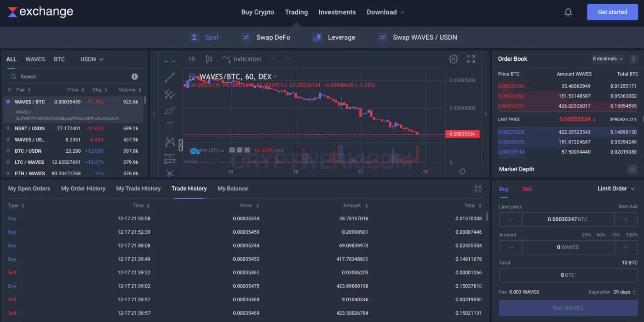Expand the chart to fullscreen

[x=471, y=59]
